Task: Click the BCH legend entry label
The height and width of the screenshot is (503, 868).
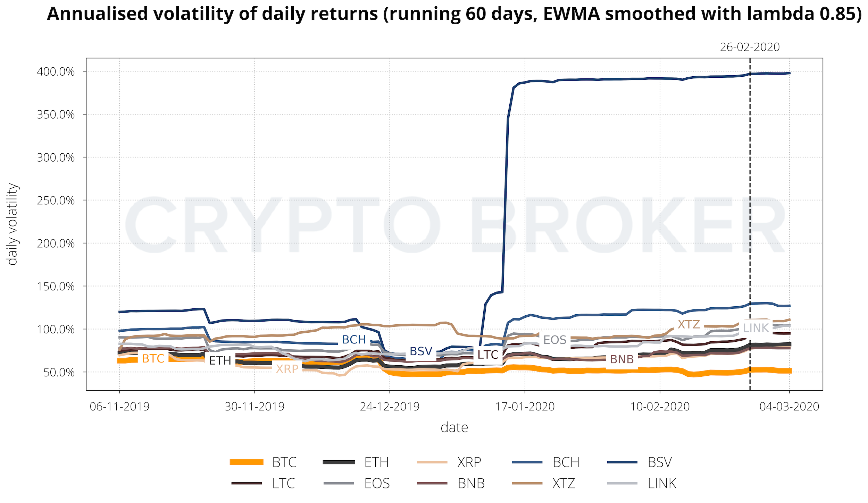Action: click(x=566, y=462)
